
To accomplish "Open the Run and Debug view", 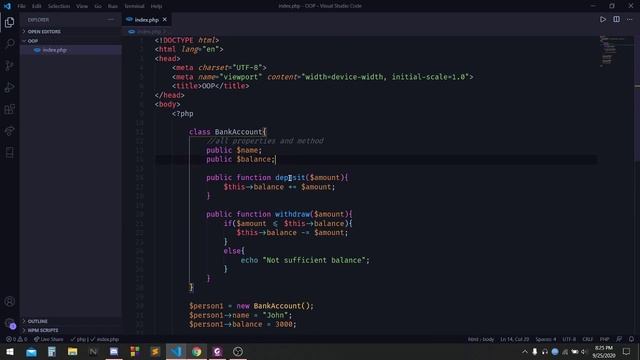I will pyautogui.click(x=9, y=87).
